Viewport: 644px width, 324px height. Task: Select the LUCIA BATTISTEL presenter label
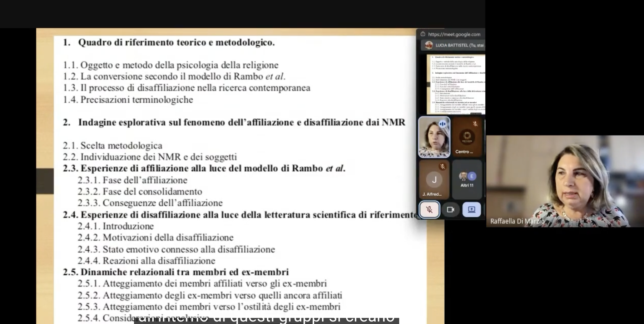460,45
